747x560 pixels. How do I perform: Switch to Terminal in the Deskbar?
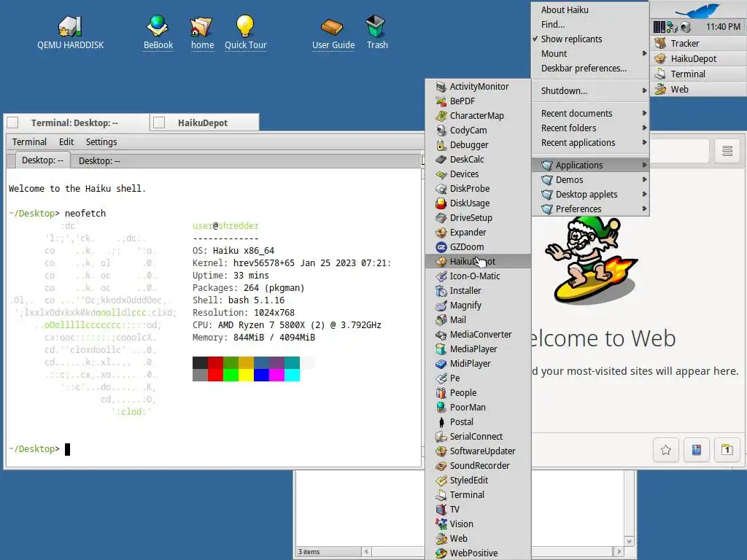[x=699, y=74]
